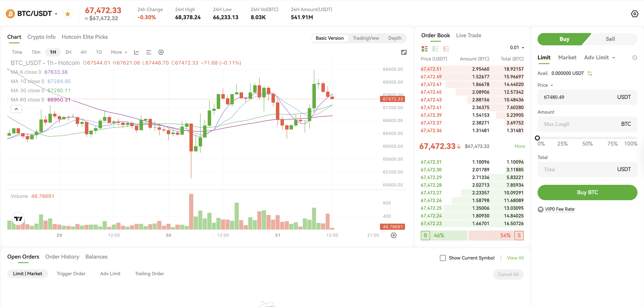The image size is (644, 307).
Task: Click the fullscreen chart icon
Action: [x=403, y=52]
